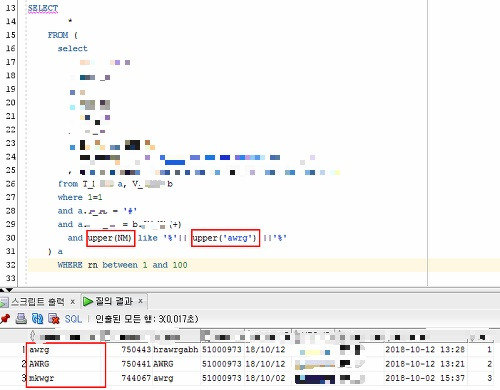Image resolution: width=500 pixels, height=390 pixels.
Task: Click line number 14 in the gutter
Action: point(11,21)
